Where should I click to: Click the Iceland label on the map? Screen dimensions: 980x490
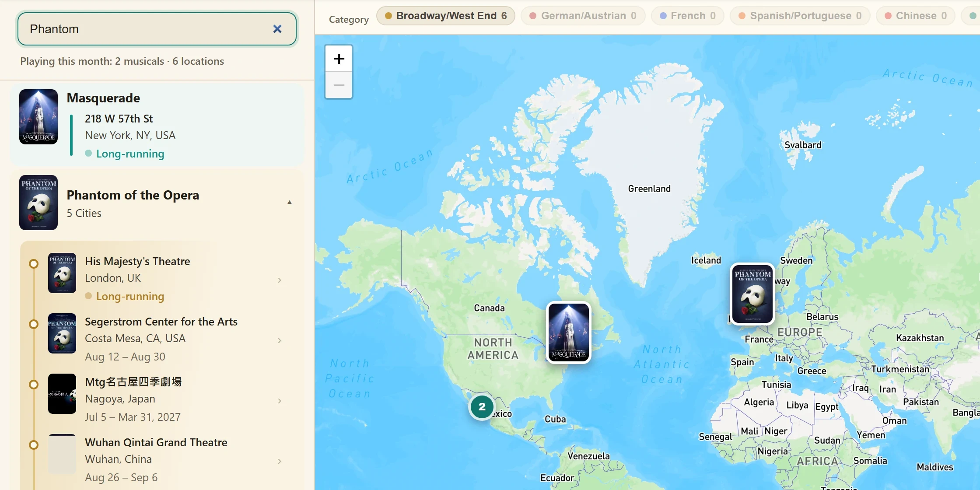coord(706,260)
